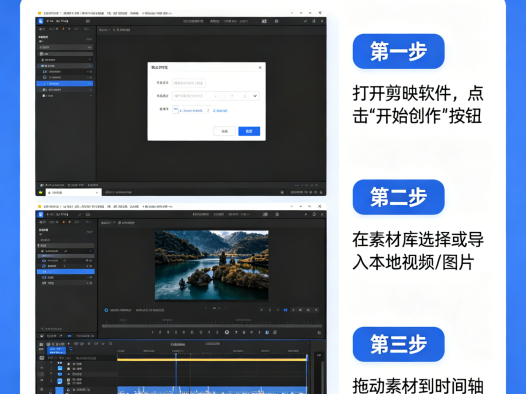Click the white cancel button in dialog

click(x=224, y=131)
